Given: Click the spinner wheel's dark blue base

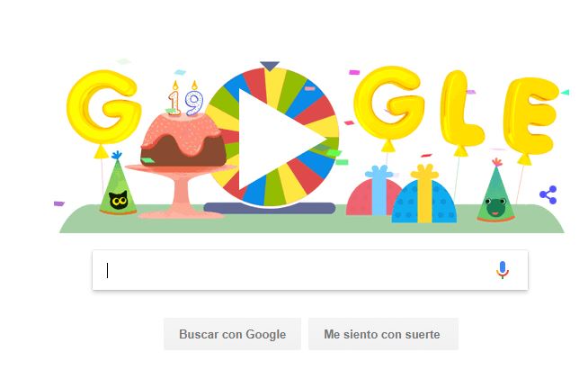Looking at the screenshot, I should [x=269, y=209].
